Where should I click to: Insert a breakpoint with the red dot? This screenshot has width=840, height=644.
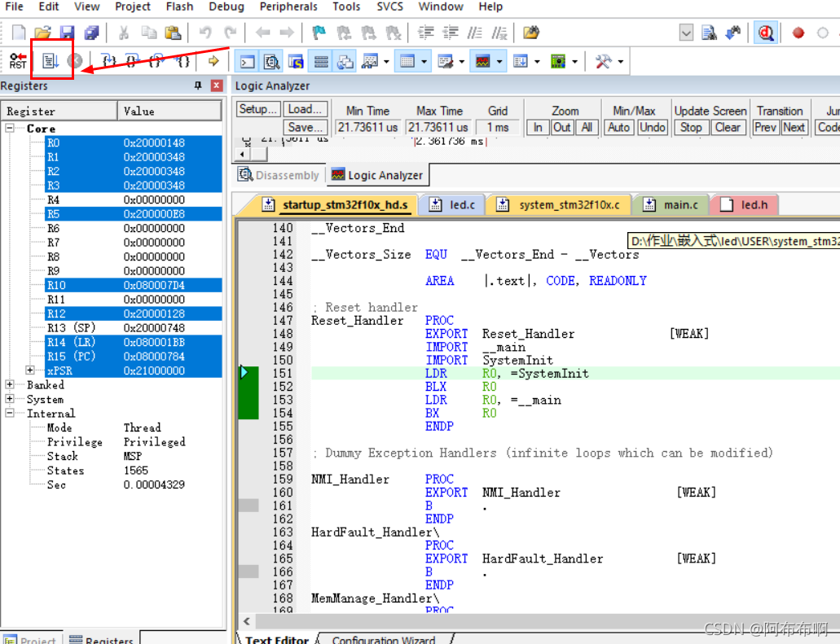[798, 33]
